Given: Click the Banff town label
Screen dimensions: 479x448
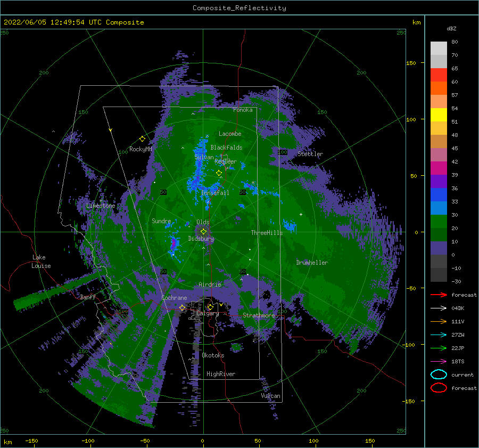Looking at the screenshot, I should [88, 297].
